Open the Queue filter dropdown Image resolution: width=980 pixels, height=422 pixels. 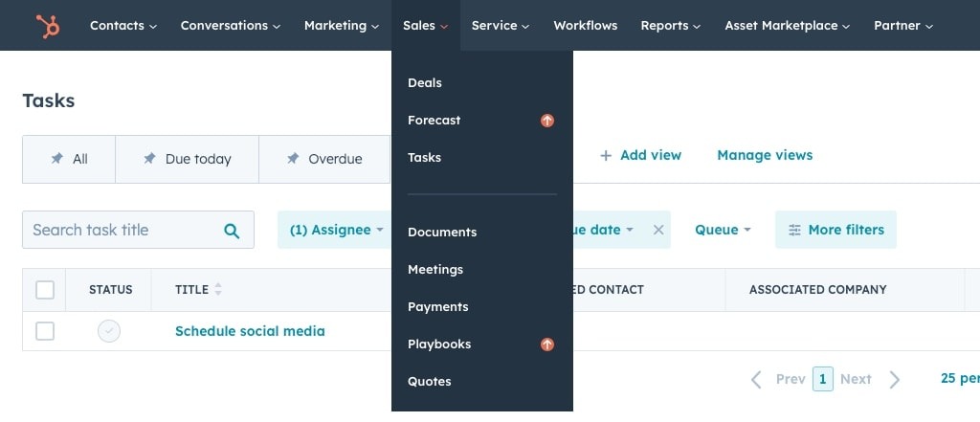(x=724, y=230)
